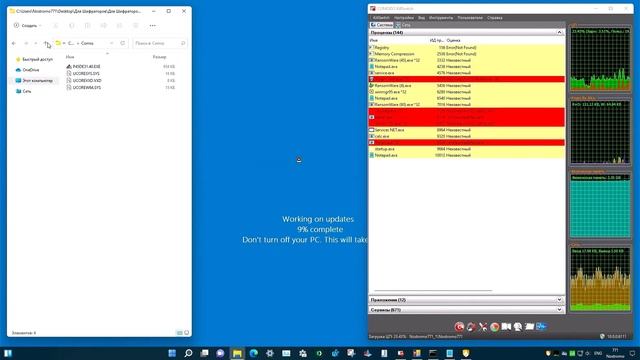The image size is (640, 360).
Task: Switch to the Сеть tab in KillSwitch
Action: 403,25
